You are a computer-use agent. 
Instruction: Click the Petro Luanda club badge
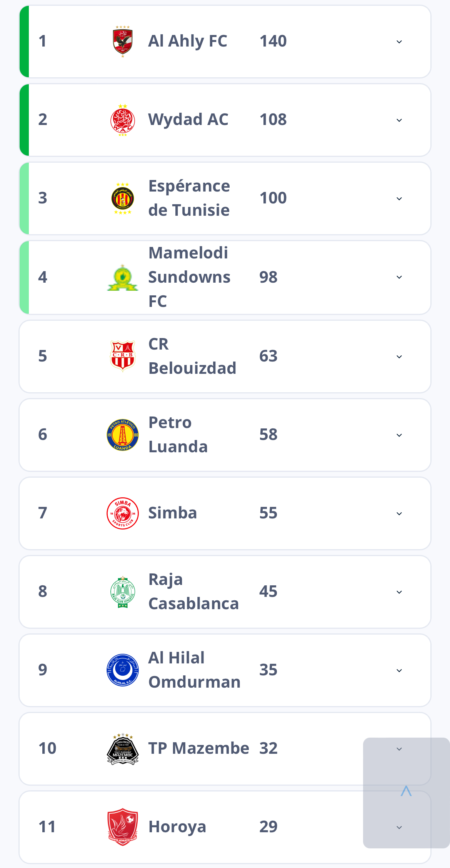click(x=123, y=435)
